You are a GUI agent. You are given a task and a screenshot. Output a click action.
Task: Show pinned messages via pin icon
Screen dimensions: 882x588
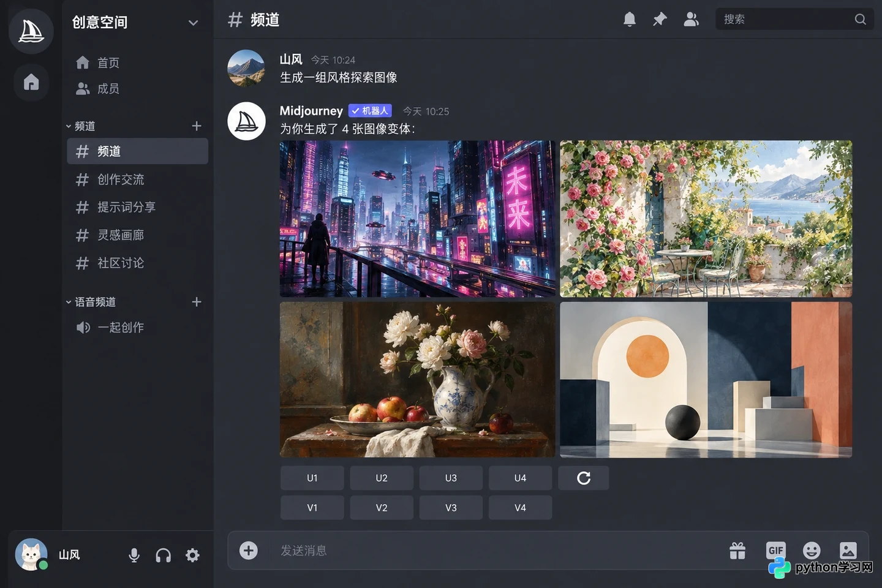pyautogui.click(x=660, y=20)
